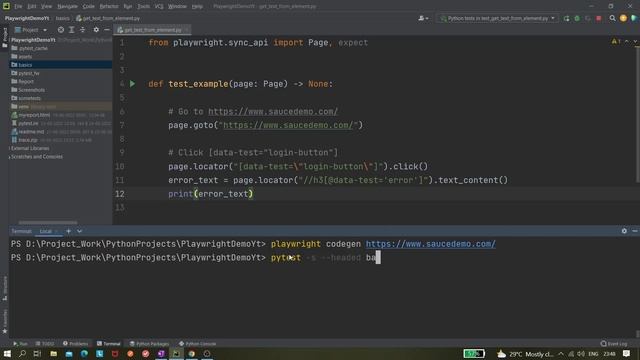Open the View menu
Screen dimensions: 640x360
[x=47, y=7]
